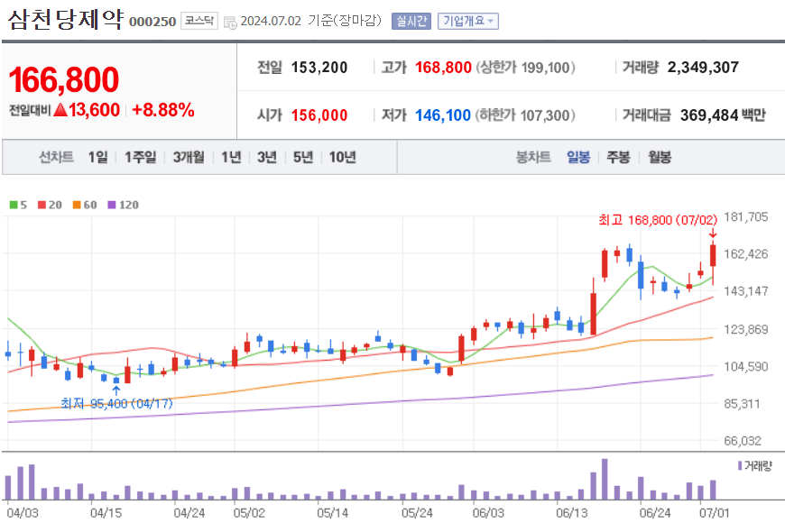Click the 봉차트 label

pos(533,157)
